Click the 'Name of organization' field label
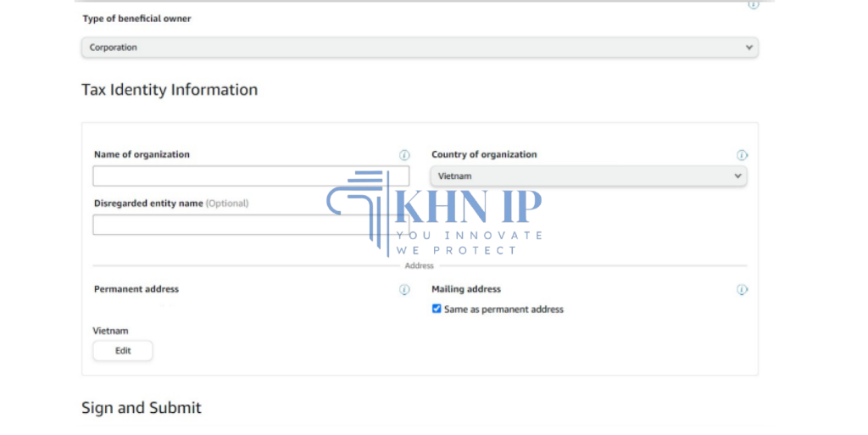 [142, 154]
